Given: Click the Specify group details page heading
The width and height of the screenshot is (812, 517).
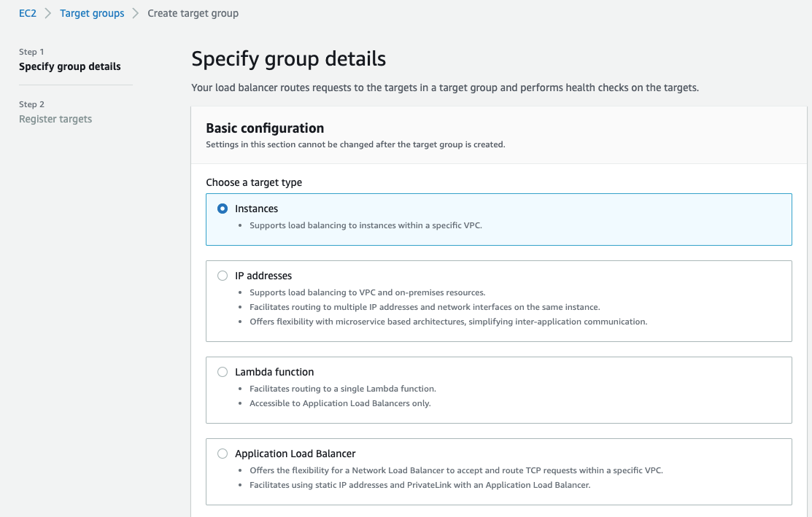Looking at the screenshot, I should click(288, 58).
